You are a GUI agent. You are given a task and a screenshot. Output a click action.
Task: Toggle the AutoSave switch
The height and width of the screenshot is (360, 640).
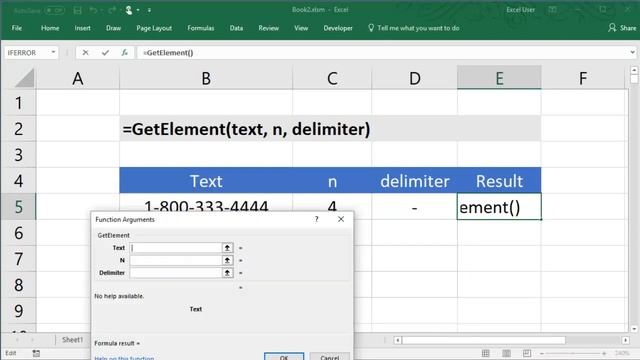pos(54,10)
